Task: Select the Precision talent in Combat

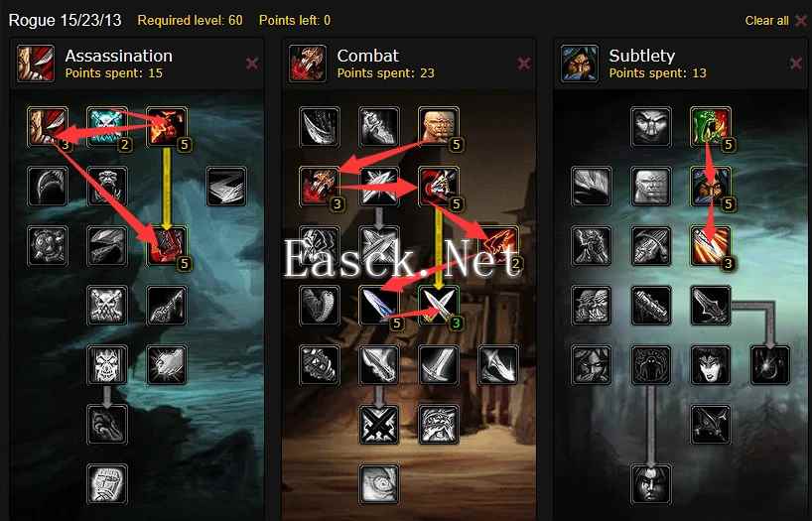Action: coord(439,187)
